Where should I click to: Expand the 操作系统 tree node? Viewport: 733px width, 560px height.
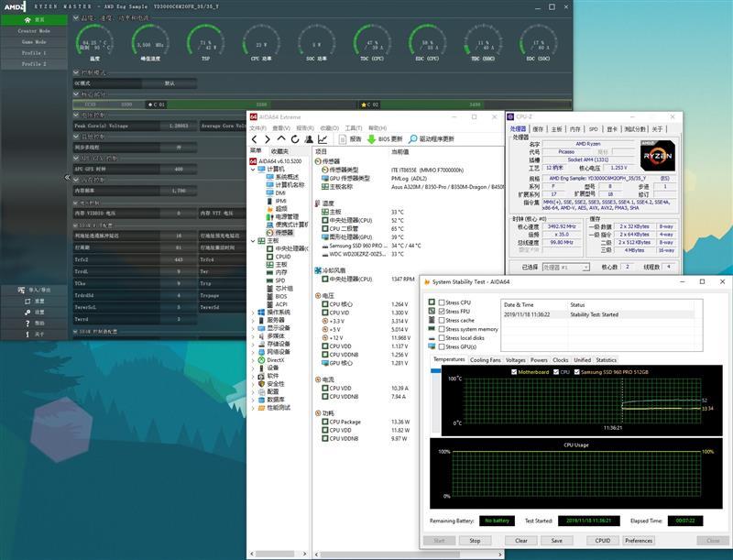tap(254, 313)
